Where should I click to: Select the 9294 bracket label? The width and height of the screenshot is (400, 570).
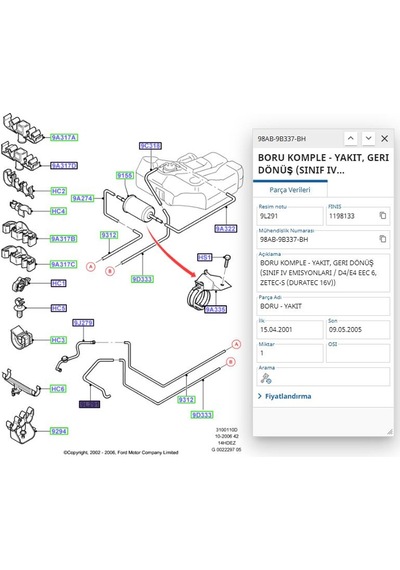[59, 431]
